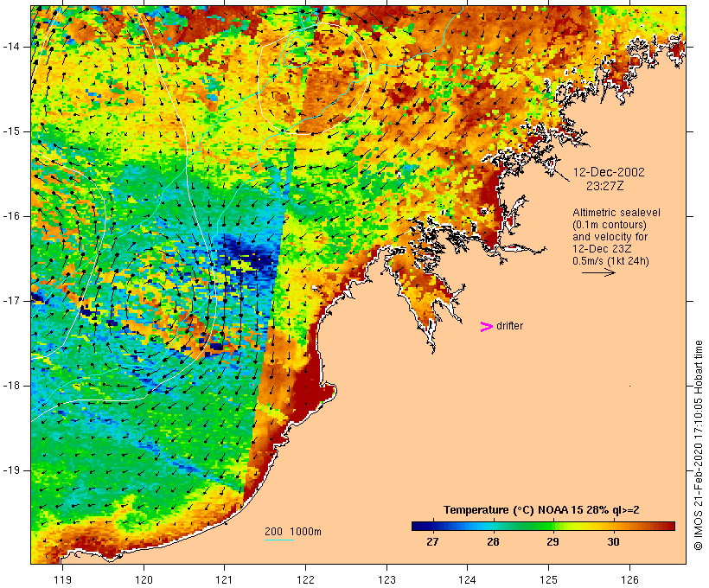Click the longitude axis label "122"
Image resolution: width=709 pixels, height=588 pixels.
coord(306,579)
